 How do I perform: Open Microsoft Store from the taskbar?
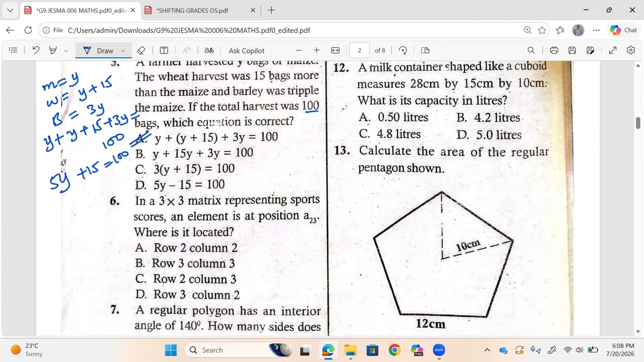coord(372,350)
